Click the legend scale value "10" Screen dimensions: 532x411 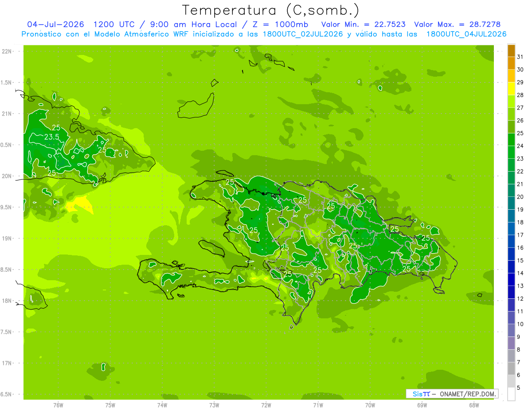tap(520, 324)
